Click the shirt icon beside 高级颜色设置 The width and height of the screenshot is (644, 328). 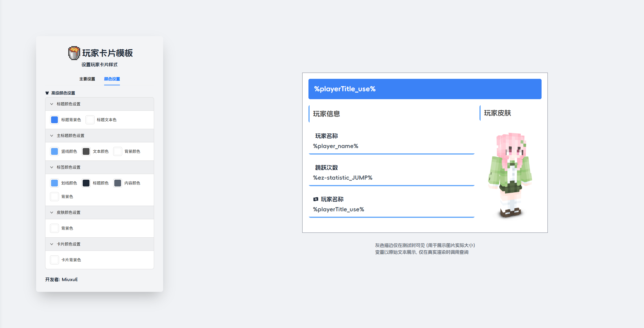[47, 93]
